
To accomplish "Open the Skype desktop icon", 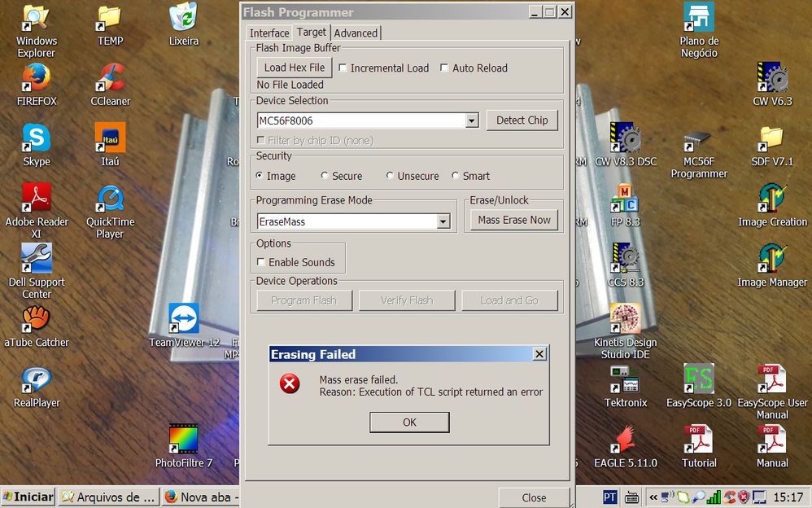I will [x=37, y=145].
